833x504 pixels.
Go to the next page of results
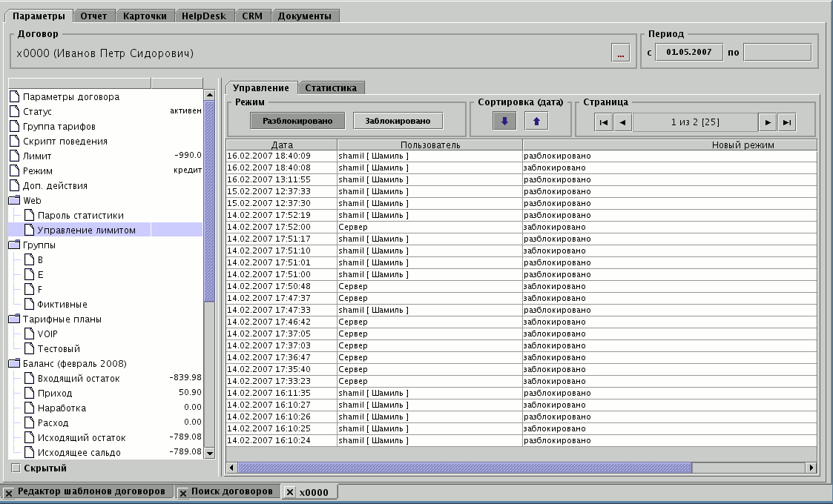pos(768,122)
